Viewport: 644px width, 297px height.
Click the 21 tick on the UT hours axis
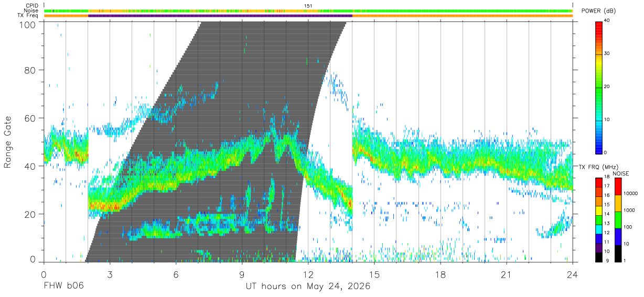pos(506,274)
